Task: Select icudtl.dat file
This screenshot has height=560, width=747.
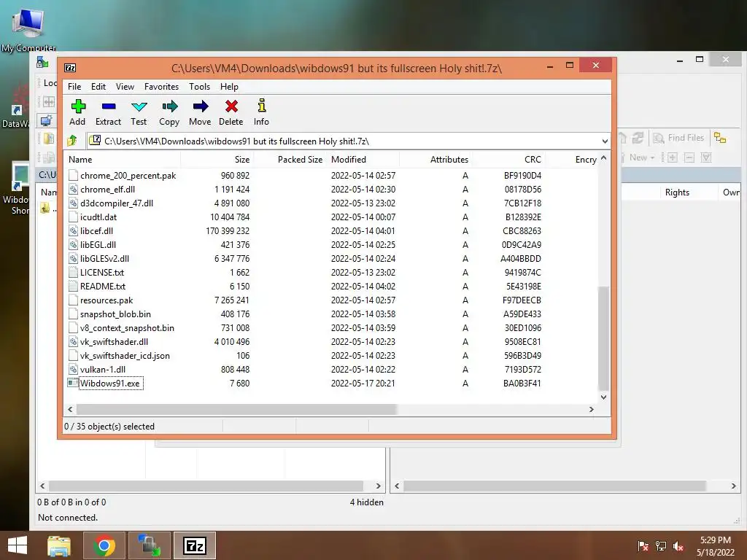Action: tap(98, 217)
